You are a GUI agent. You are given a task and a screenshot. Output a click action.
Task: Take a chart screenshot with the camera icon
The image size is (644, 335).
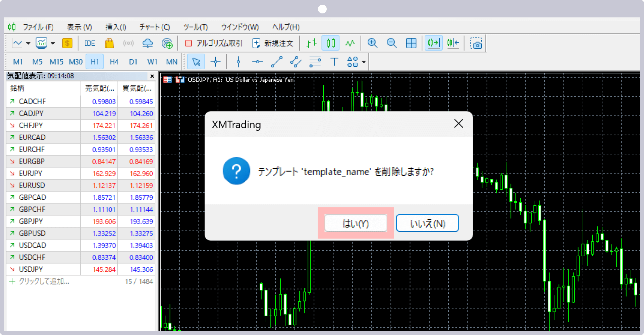[476, 43]
